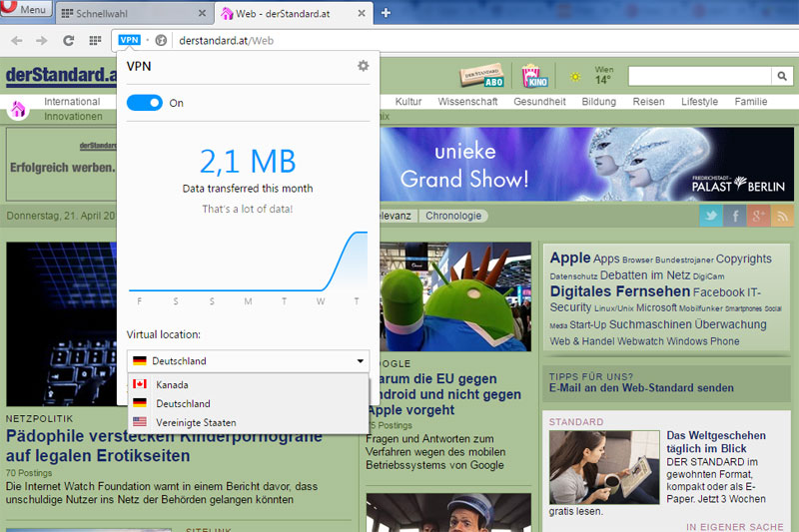Open the Der Standard ABO icon

pyautogui.click(x=482, y=76)
